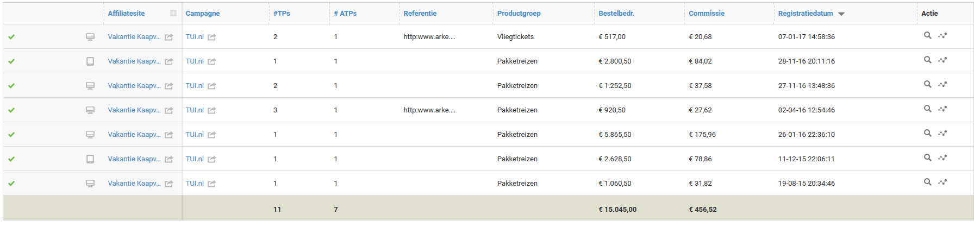Sort by the Commissie column header
Screen dimensions: 980x227
click(x=706, y=13)
